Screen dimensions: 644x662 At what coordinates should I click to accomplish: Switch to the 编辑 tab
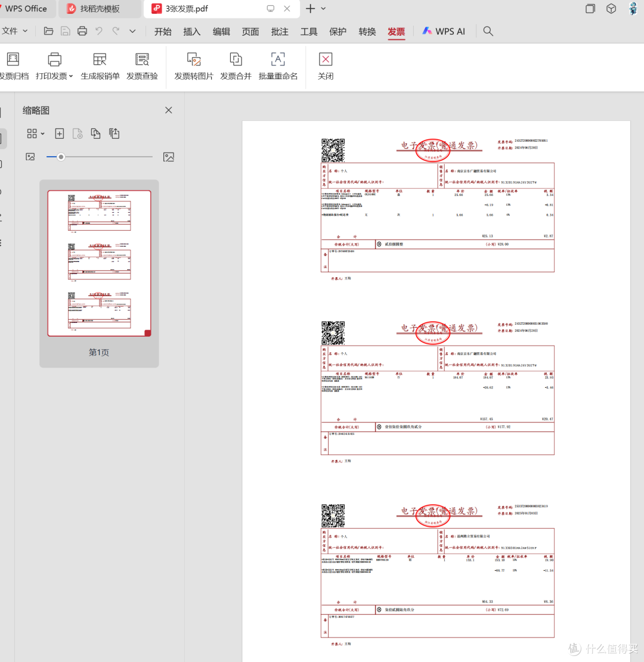[221, 32]
